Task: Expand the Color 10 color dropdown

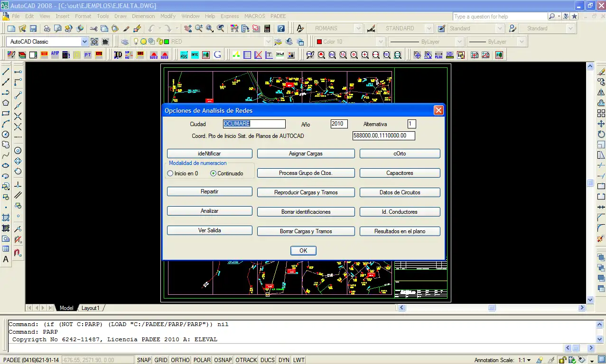Action: [x=380, y=42]
